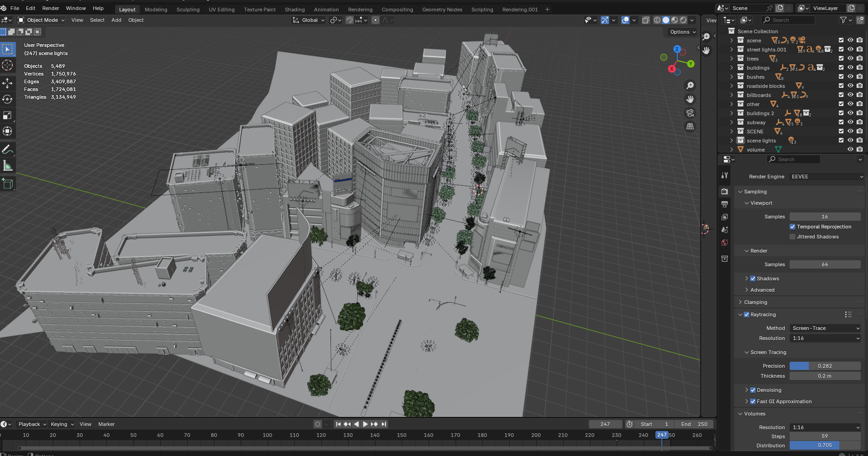868x456 pixels.
Task: Hide the trees collection with eye icon
Action: tap(850, 58)
